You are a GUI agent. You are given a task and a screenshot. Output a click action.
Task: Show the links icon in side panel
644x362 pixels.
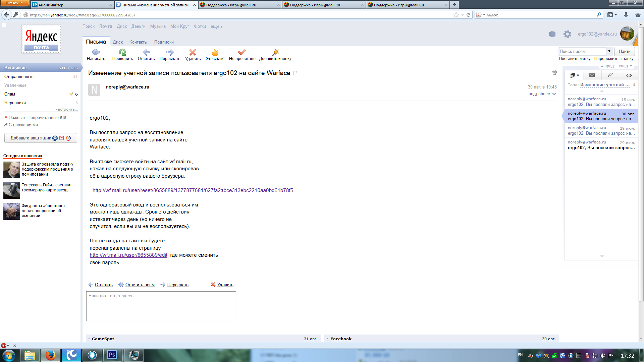[x=629, y=75]
